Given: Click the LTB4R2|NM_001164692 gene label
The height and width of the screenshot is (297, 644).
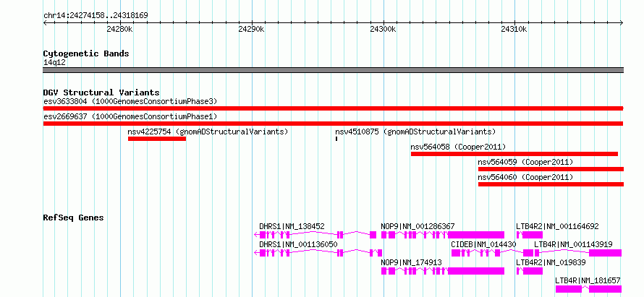Looking at the screenshot, I should point(557,226).
